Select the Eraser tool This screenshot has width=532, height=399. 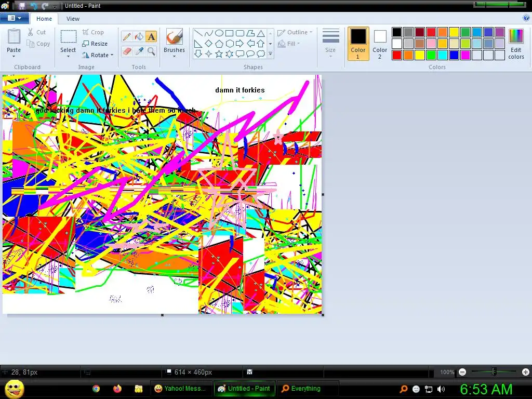pyautogui.click(x=127, y=51)
